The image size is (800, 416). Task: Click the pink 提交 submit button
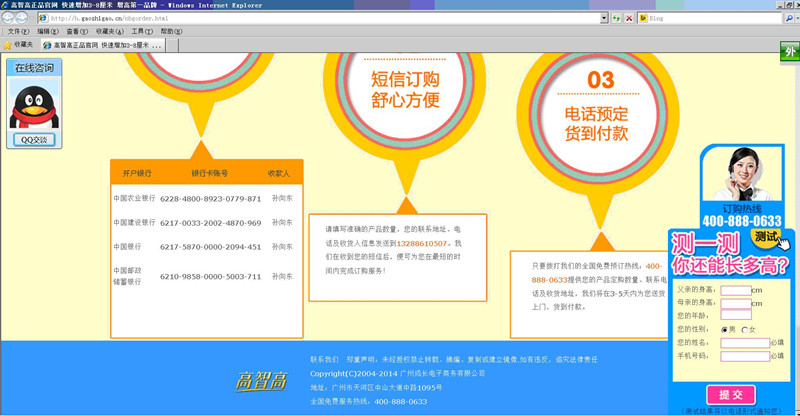click(731, 394)
